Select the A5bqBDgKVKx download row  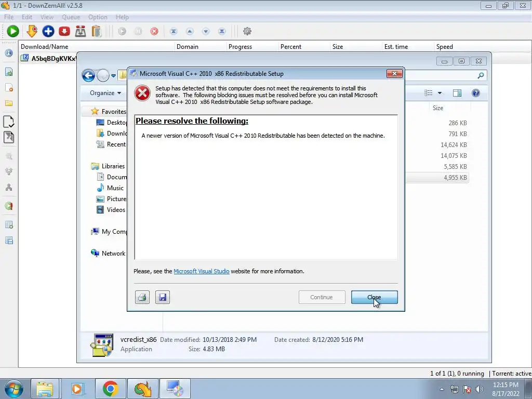tap(48, 58)
